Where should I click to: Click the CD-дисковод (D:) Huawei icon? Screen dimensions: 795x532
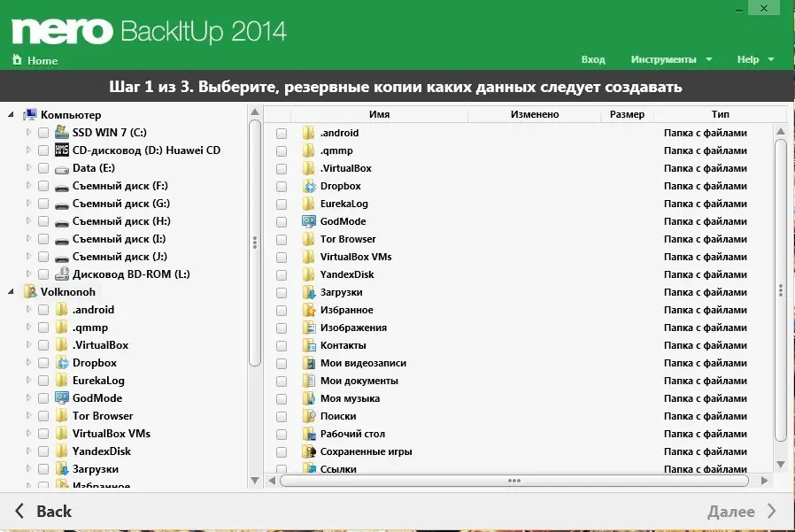coord(62,150)
